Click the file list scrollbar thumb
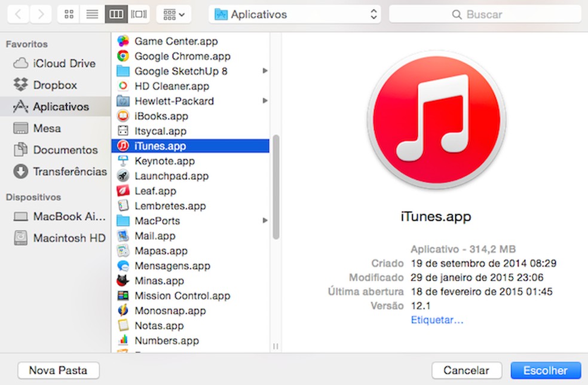 pos(276,187)
